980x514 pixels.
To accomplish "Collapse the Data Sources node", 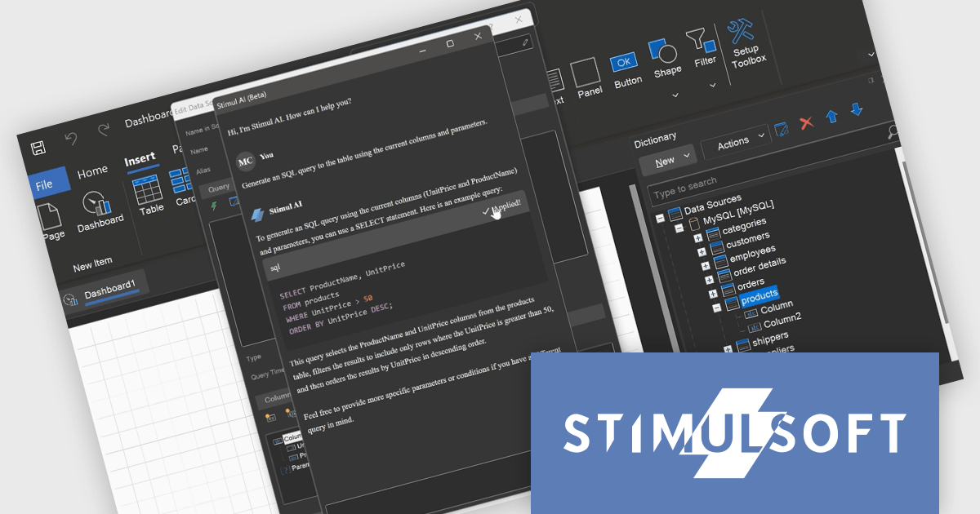I will 659,218.
